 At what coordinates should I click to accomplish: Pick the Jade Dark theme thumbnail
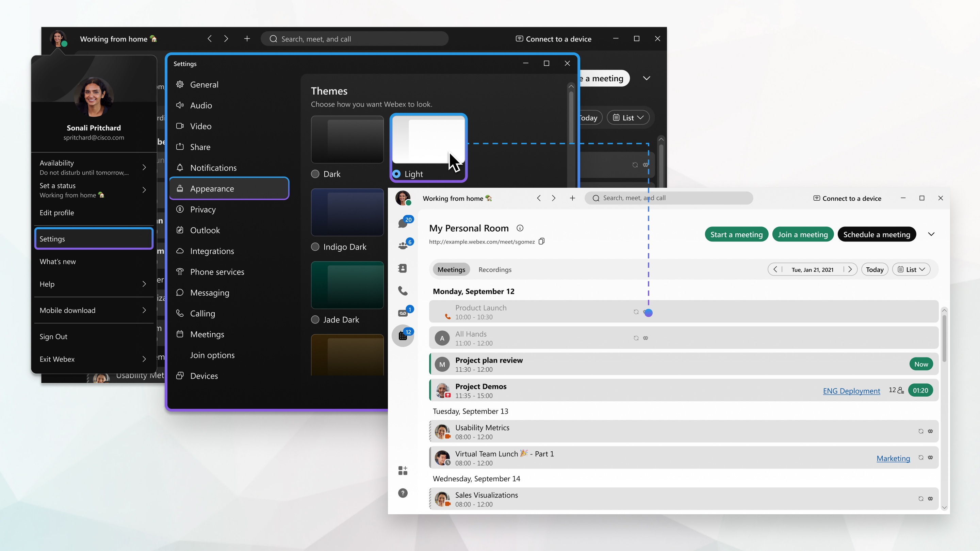(x=347, y=285)
